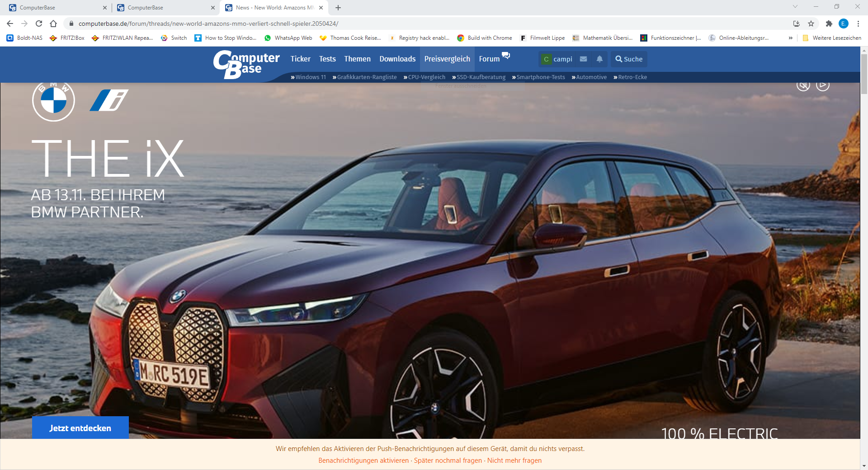Screen dimensions: 868x470
Task: Toggle the ad video mute icon
Action: click(803, 85)
